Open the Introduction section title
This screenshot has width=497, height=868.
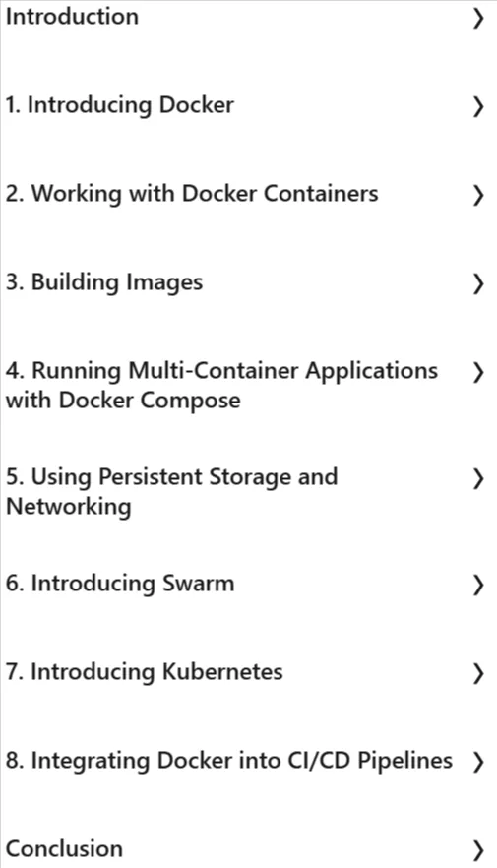click(72, 16)
